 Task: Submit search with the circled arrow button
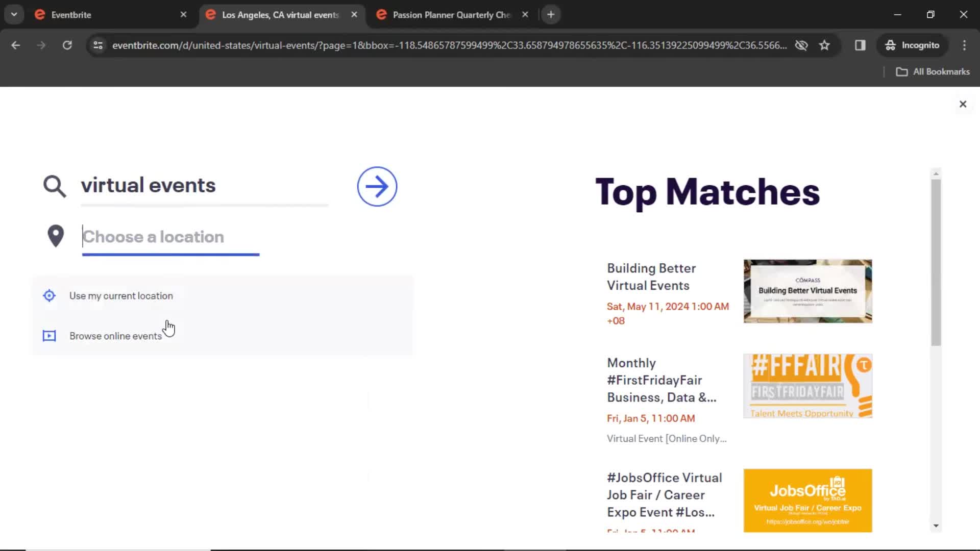coord(377,187)
